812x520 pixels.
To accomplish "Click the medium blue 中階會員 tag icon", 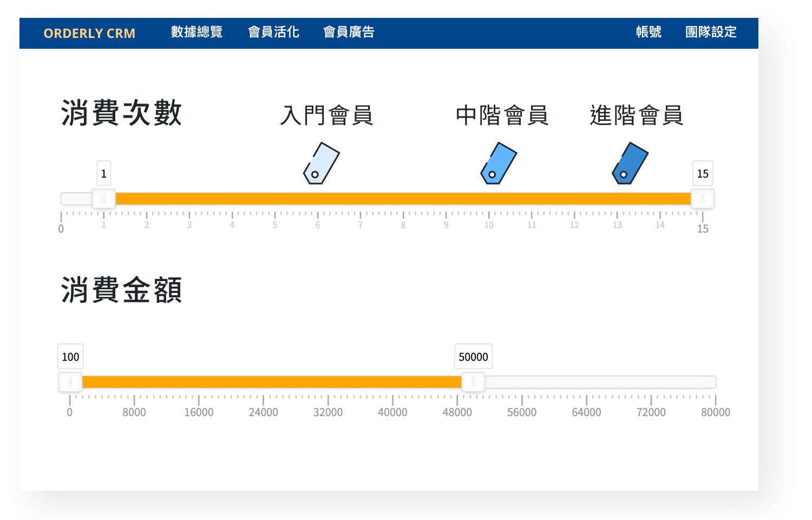I will point(499,164).
